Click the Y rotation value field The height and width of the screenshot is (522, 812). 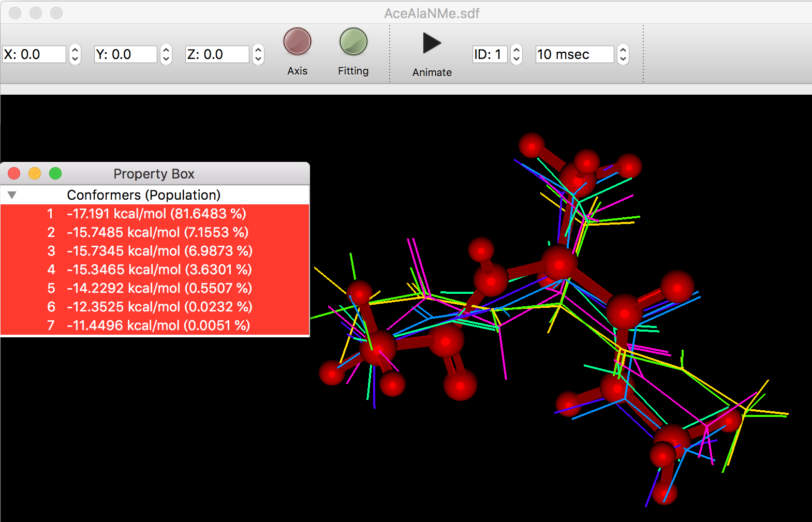tap(125, 54)
